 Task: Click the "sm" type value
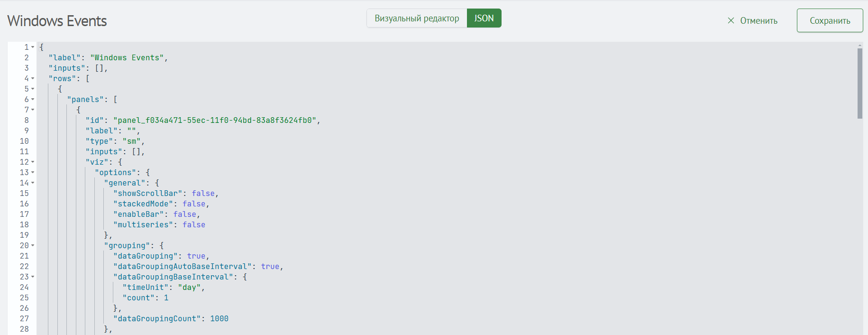132,141
